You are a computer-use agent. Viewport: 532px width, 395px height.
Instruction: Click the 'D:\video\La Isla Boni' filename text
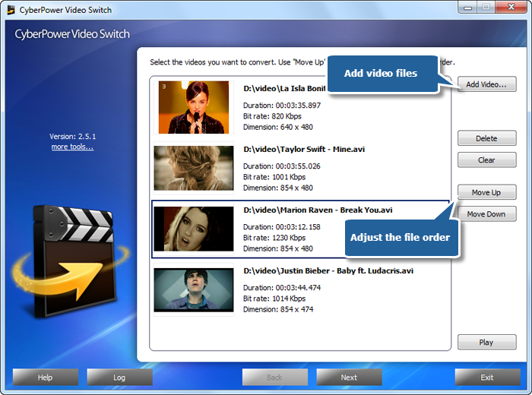click(284, 88)
